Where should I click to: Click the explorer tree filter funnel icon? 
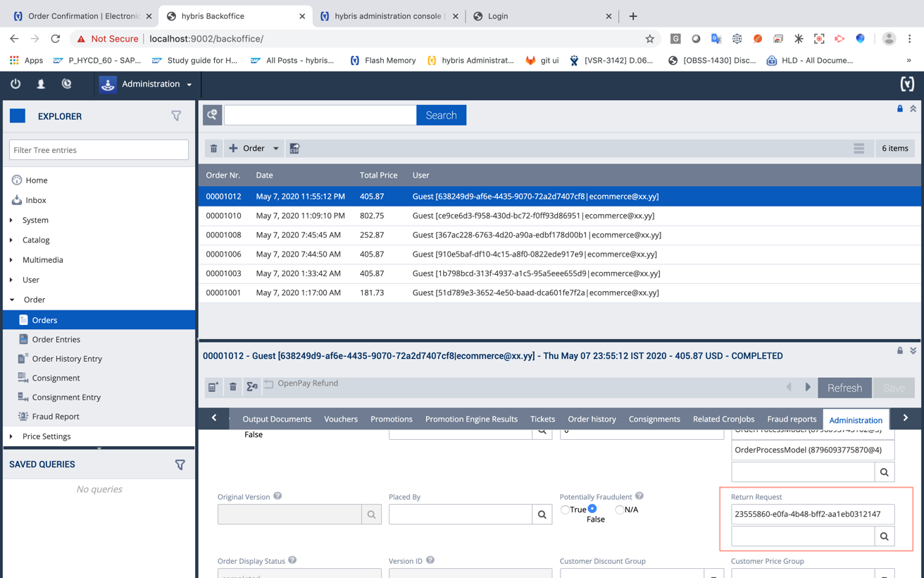pyautogui.click(x=176, y=116)
